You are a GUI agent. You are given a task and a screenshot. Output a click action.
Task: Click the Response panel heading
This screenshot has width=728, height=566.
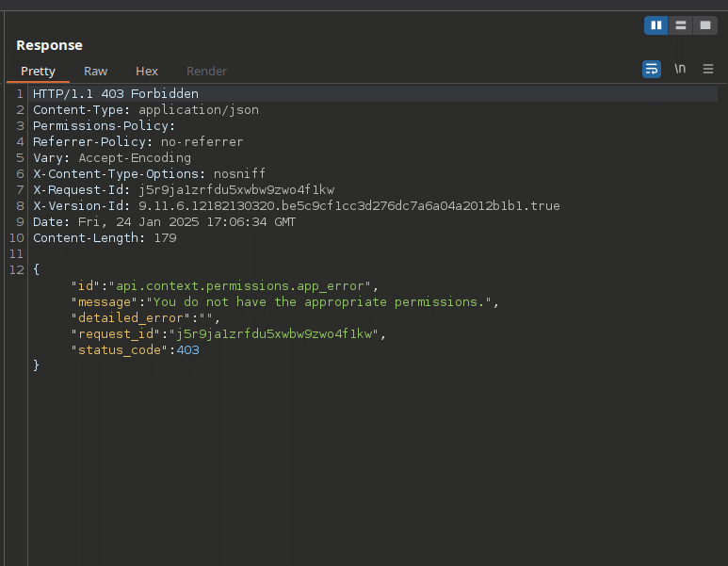pyautogui.click(x=49, y=45)
